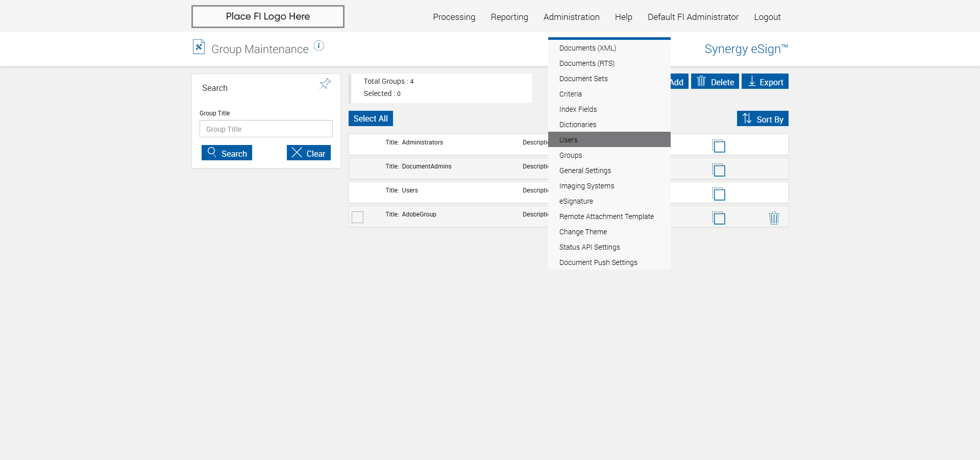Click the copy icon for DocumentAdmins group

(x=719, y=170)
